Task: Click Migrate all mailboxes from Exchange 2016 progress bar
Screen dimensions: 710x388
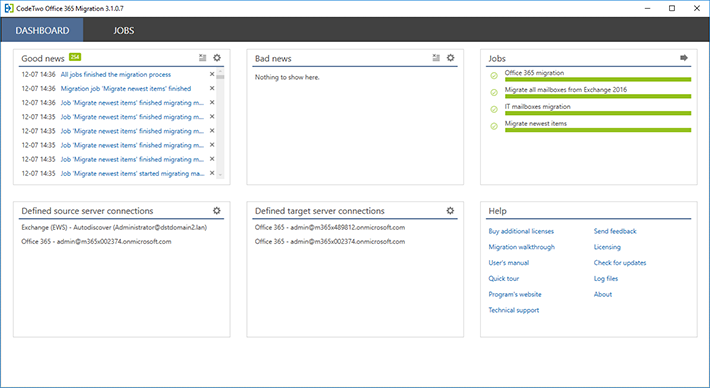Action: point(598,96)
